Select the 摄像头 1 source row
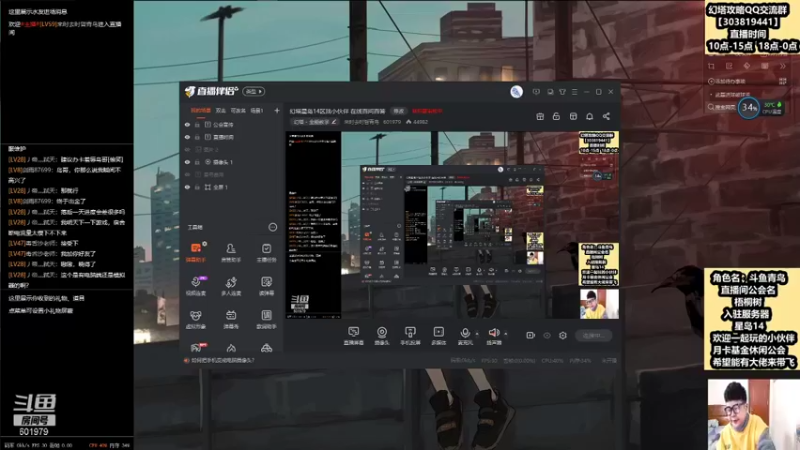The height and width of the screenshot is (450, 800). click(x=232, y=162)
